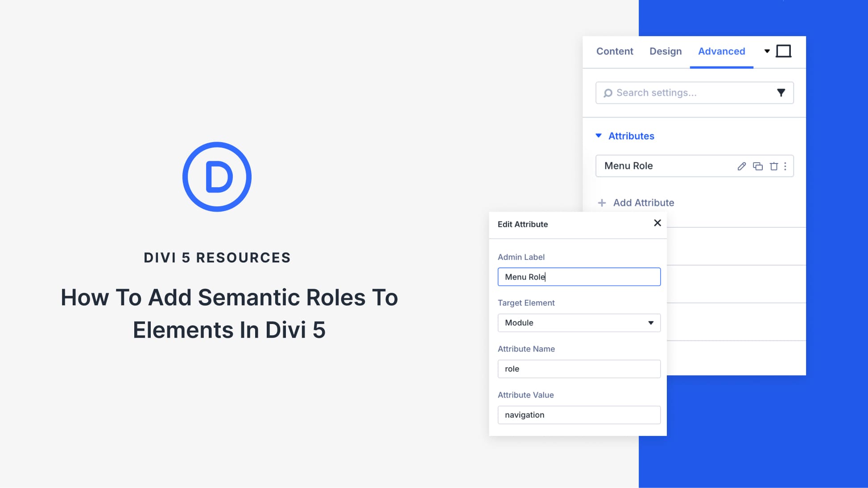Screen dimensions: 868x488
Task: Switch to the Content tab
Action: point(615,51)
